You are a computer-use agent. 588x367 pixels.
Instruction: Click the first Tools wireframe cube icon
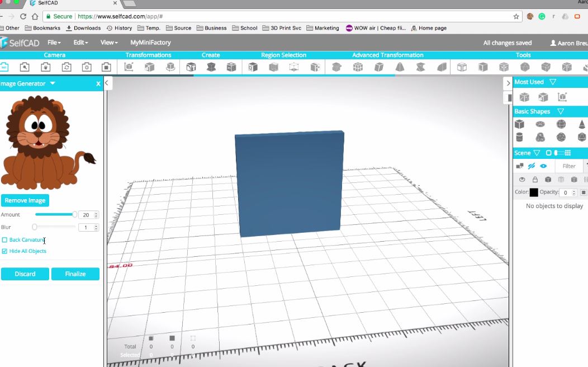pos(462,67)
